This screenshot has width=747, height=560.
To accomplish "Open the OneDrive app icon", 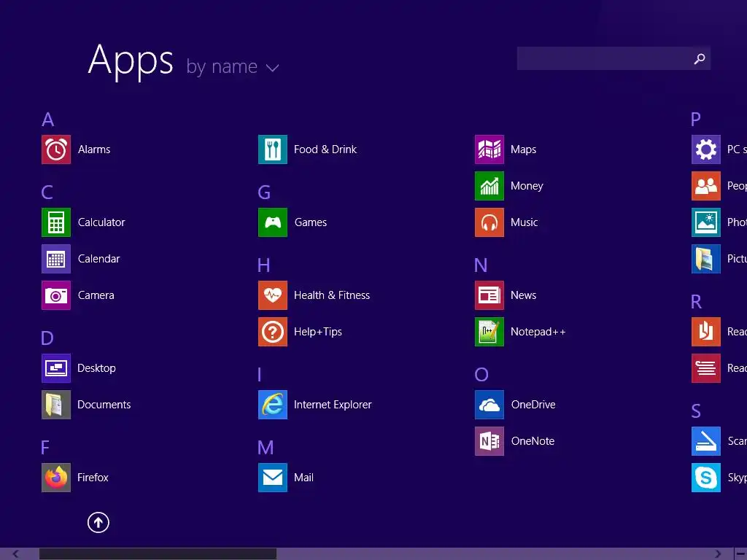I will point(489,405).
